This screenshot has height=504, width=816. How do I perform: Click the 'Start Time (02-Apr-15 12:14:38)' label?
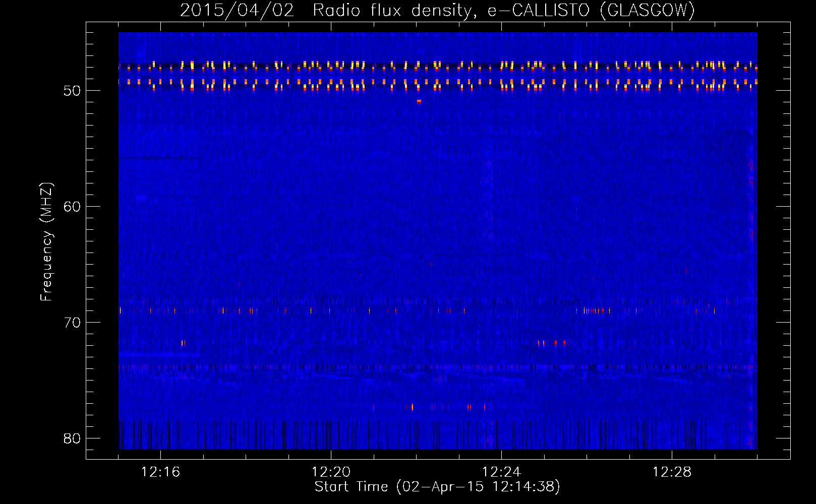437,486
